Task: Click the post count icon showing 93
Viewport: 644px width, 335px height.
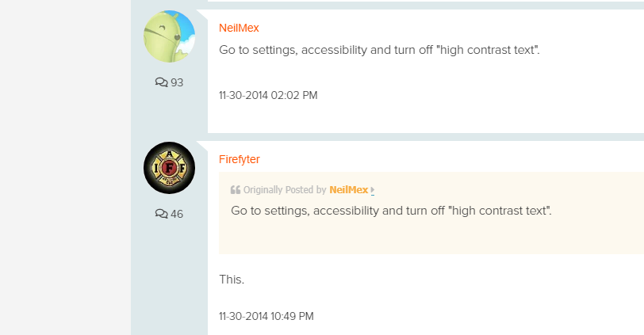Action: (162, 82)
